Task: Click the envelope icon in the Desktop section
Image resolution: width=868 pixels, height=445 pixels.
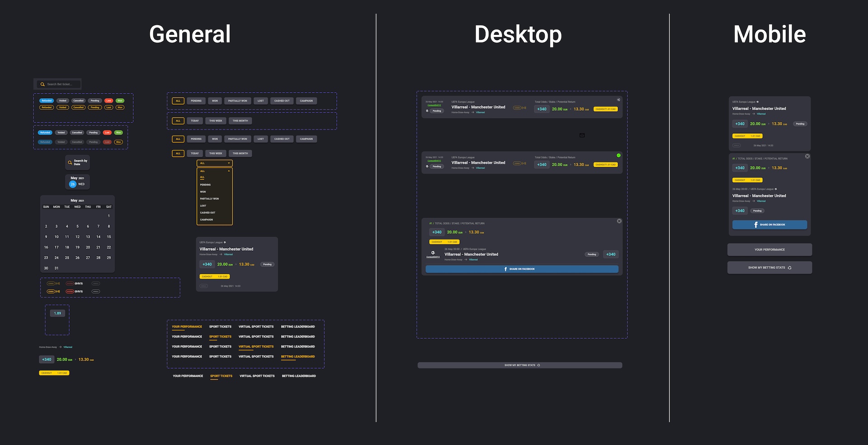Action: [582, 135]
